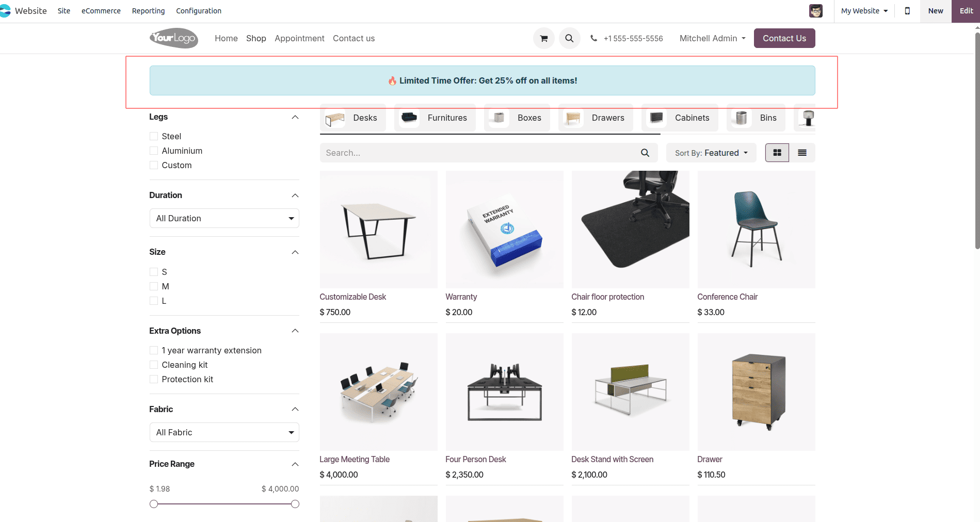Check the Steel legs filter

[x=154, y=136]
